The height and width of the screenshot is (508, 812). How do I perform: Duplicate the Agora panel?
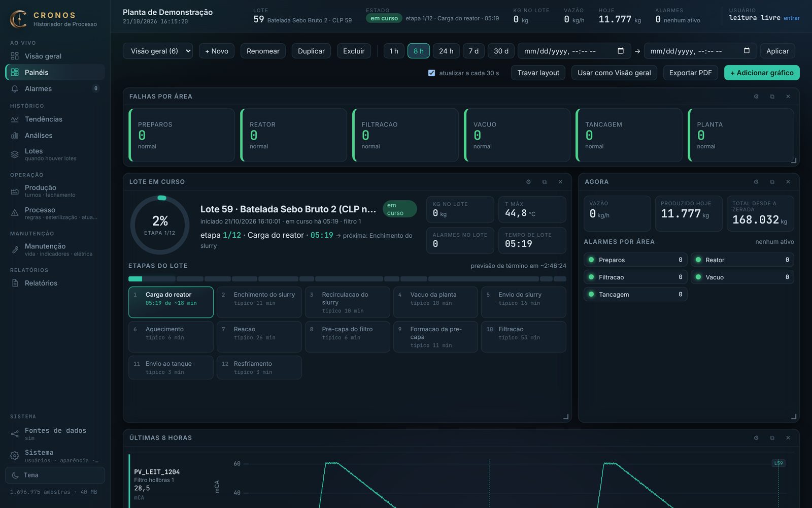(x=772, y=182)
